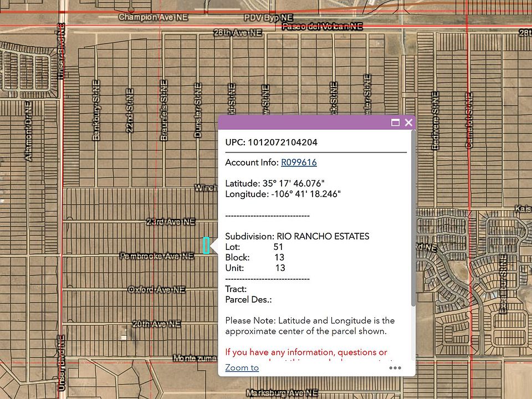The image size is (532, 399).
Task: Click the Champion Ave NE label
Action: click(x=154, y=17)
